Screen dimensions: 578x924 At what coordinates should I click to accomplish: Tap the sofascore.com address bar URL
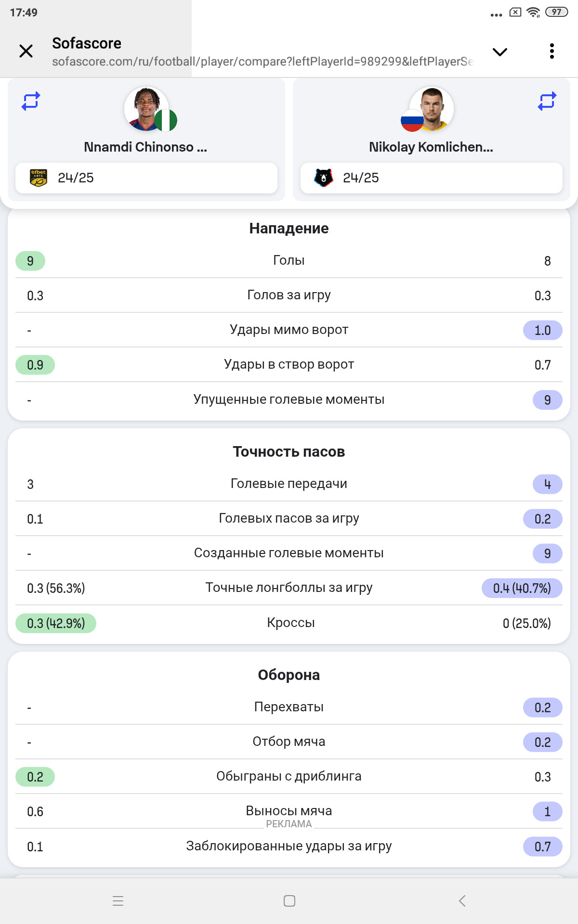(263, 62)
